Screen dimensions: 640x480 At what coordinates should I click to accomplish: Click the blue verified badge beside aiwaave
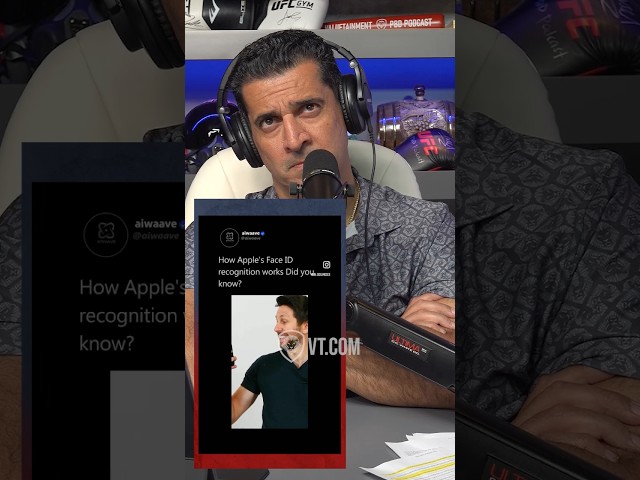point(263,233)
